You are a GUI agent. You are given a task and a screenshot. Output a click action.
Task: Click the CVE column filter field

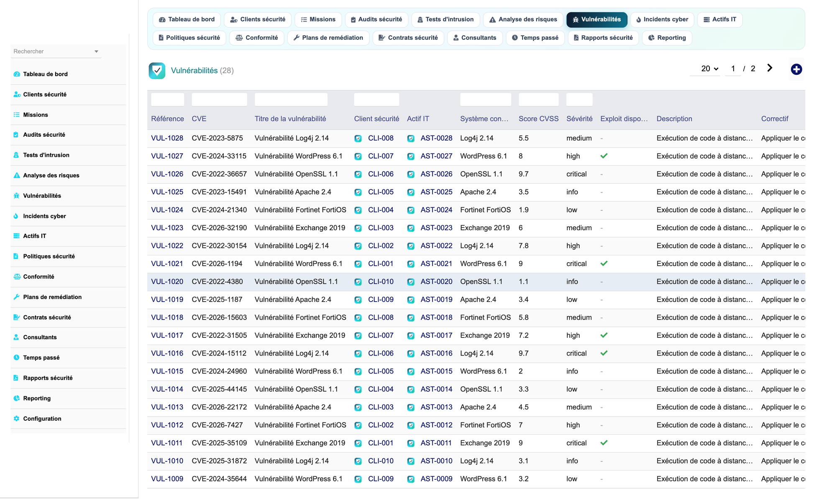pyautogui.click(x=219, y=100)
